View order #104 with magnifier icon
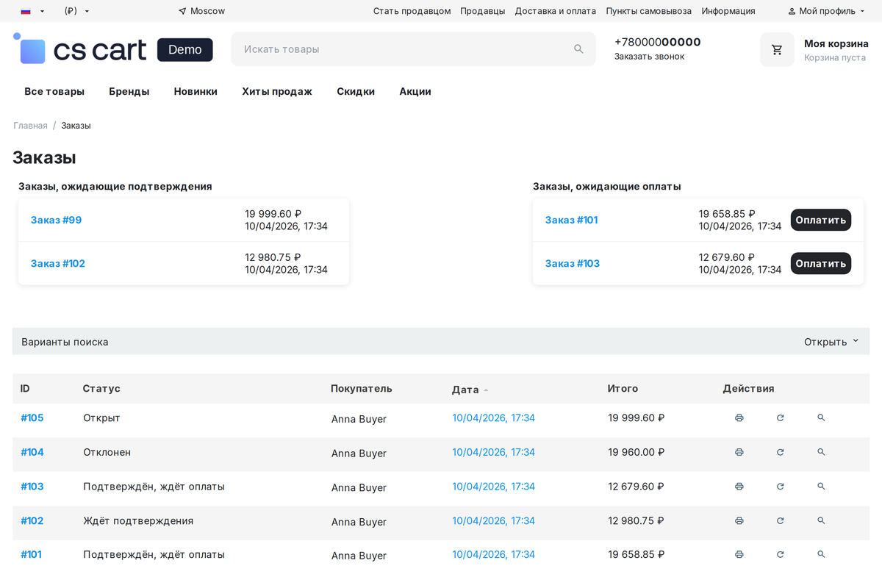 [x=821, y=453]
